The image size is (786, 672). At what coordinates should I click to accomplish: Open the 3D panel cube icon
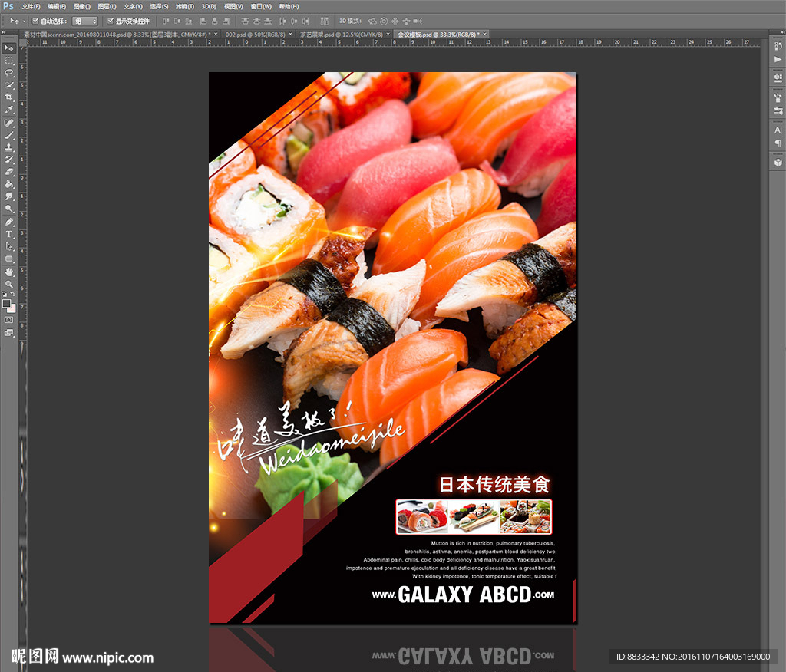click(x=778, y=163)
